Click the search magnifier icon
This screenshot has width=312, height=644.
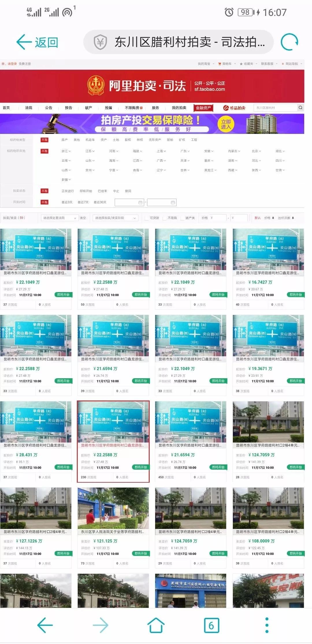point(300,108)
